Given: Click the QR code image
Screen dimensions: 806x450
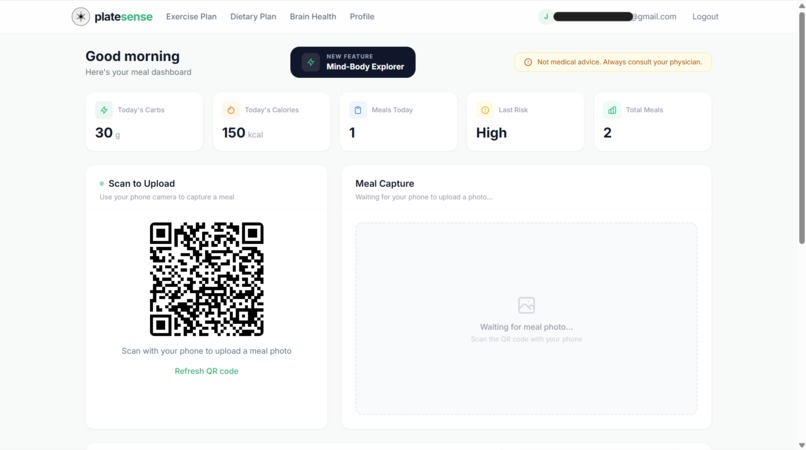Looking at the screenshot, I should [207, 279].
